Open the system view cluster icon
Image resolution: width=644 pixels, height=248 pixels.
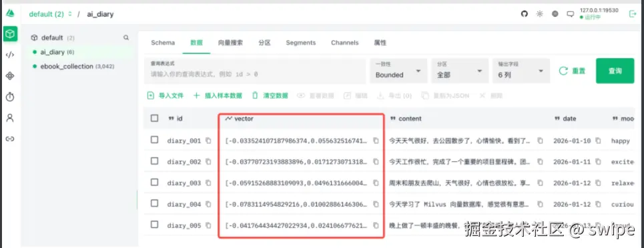tap(10, 75)
